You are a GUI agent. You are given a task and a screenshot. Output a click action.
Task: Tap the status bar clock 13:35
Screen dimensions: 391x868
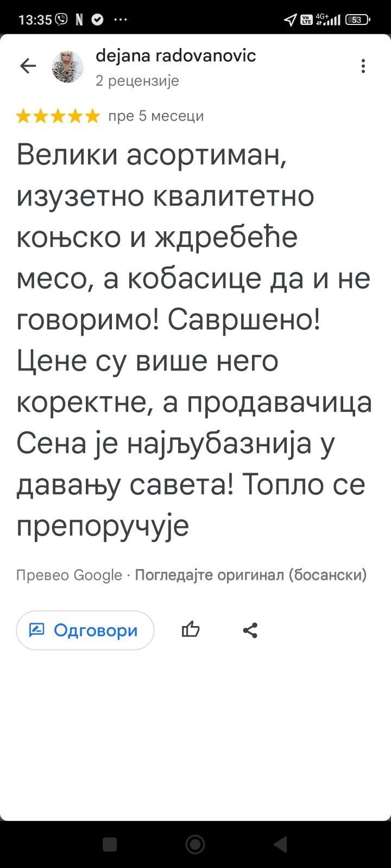click(x=35, y=20)
